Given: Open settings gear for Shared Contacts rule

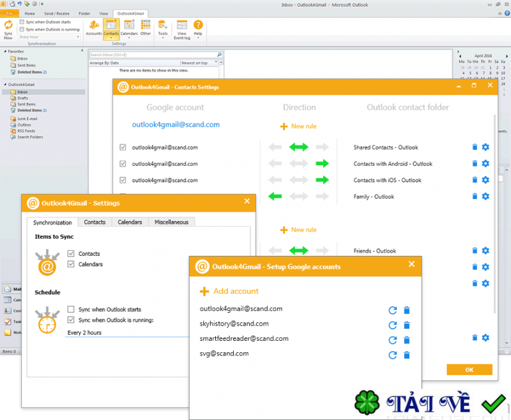Looking at the screenshot, I should [485, 147].
